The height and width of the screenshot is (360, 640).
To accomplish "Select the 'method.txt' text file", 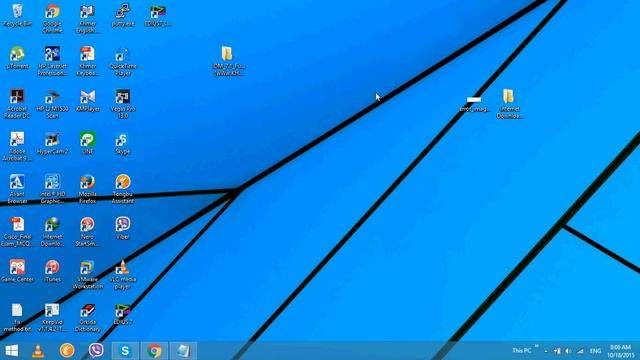I will (17, 316).
